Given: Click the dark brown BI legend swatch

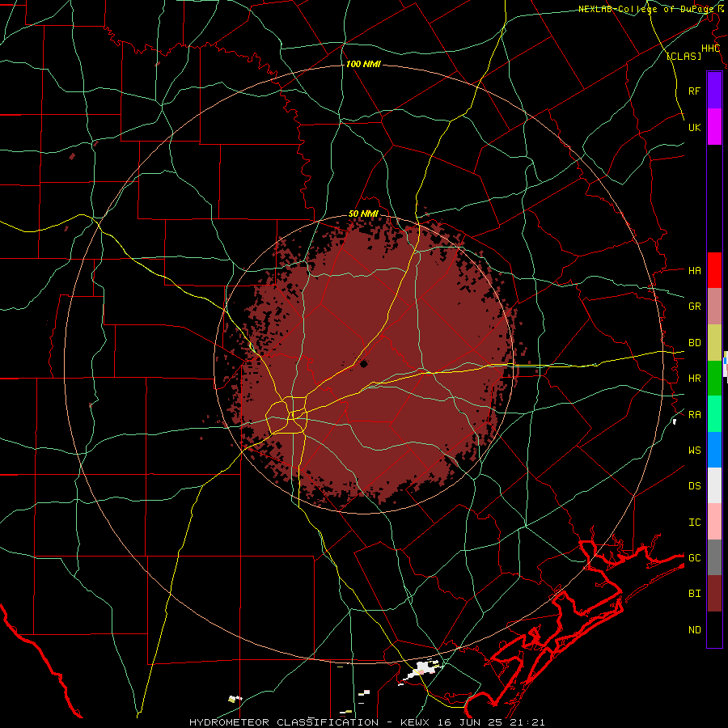Looking at the screenshot, I should click(x=714, y=594).
